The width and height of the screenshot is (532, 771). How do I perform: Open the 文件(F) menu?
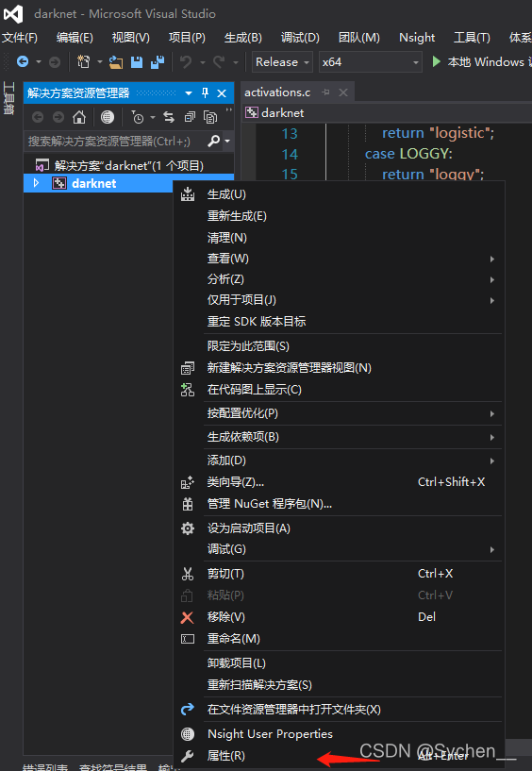20,38
